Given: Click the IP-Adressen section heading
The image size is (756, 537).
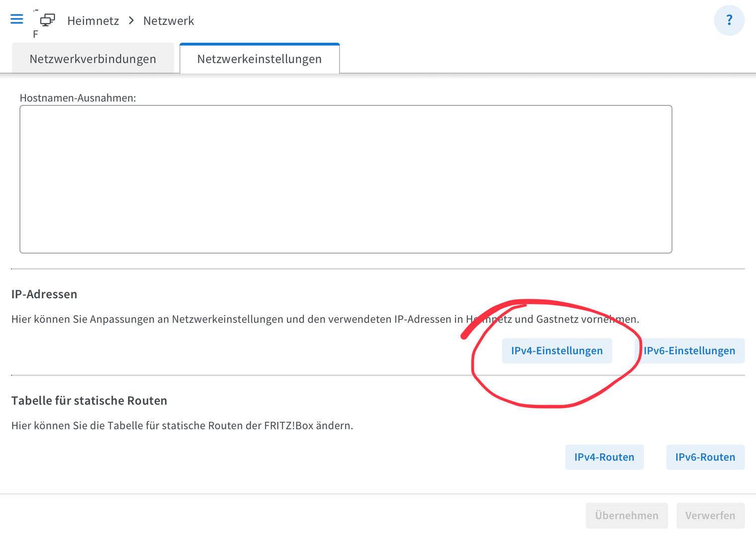Looking at the screenshot, I should click(x=44, y=294).
